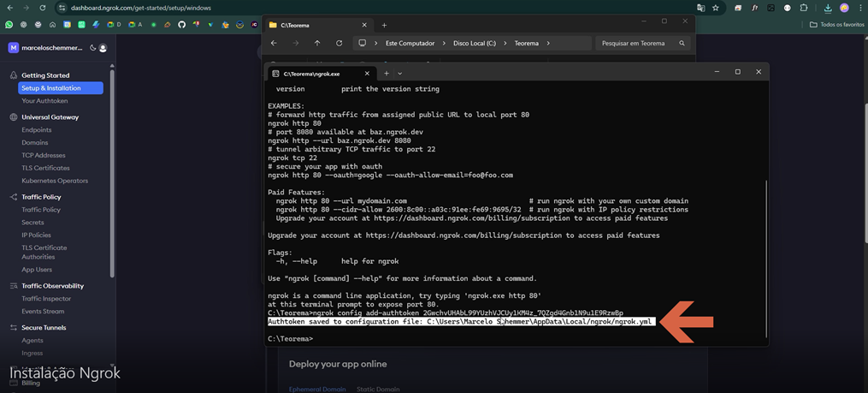Open Traffic Inspector in the sidebar
Image resolution: width=868 pixels, height=393 pixels.
click(x=46, y=299)
